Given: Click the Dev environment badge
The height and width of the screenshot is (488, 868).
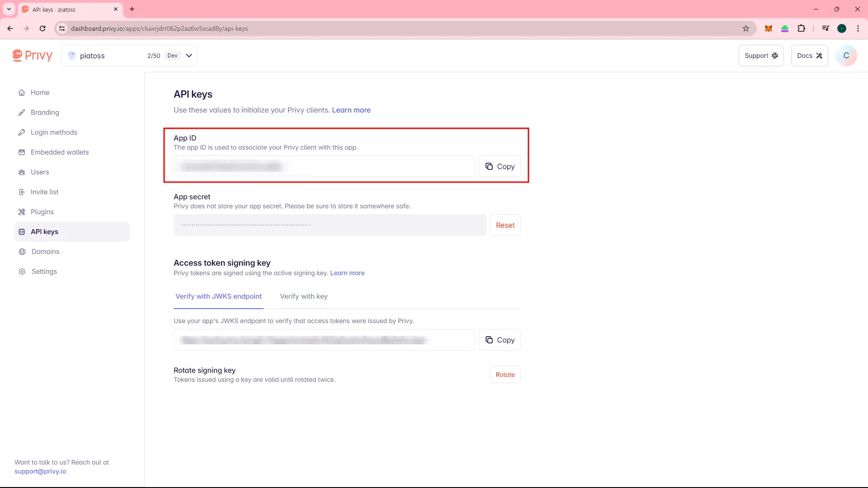Looking at the screenshot, I should 172,56.
